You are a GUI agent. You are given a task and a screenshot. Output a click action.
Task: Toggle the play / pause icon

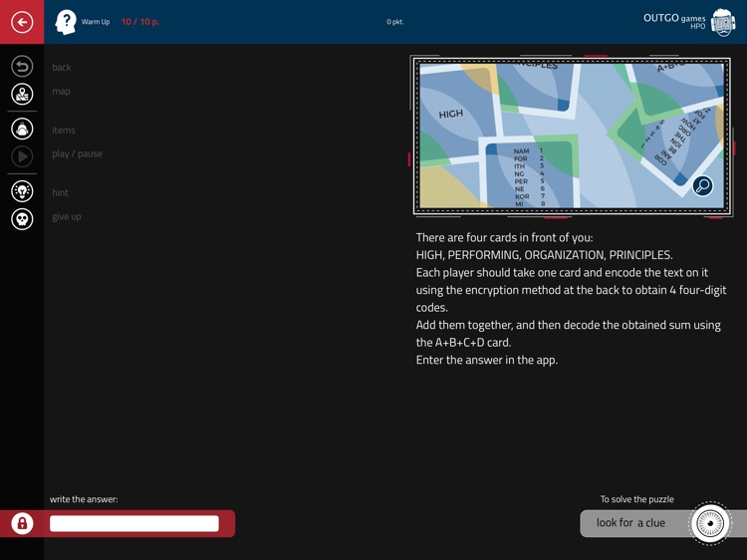tap(22, 156)
